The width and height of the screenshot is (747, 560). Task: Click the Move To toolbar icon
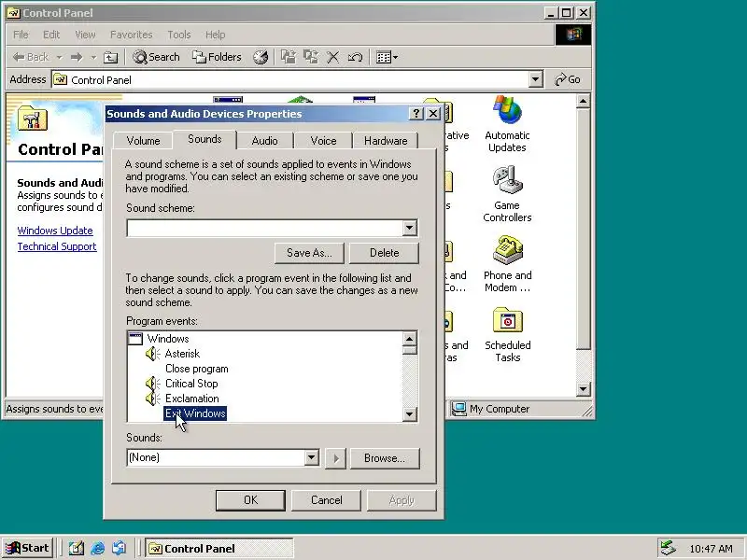click(288, 57)
